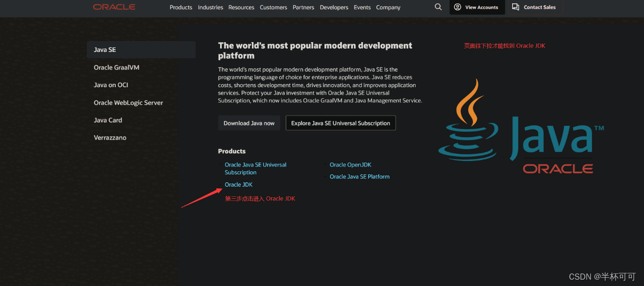Image resolution: width=644 pixels, height=286 pixels.
Task: Select Verrazzano in the sidebar
Action: 110,138
